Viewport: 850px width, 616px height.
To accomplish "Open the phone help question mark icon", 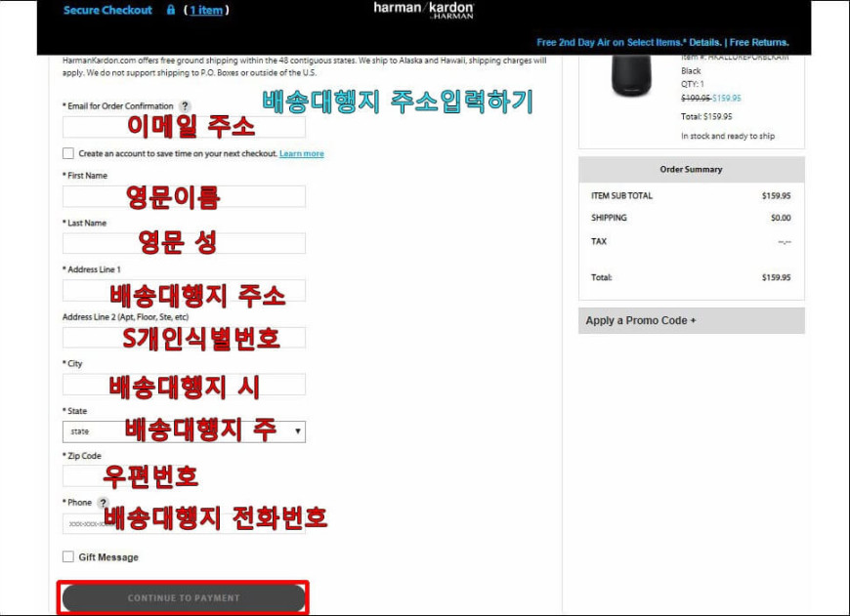I will point(103,503).
